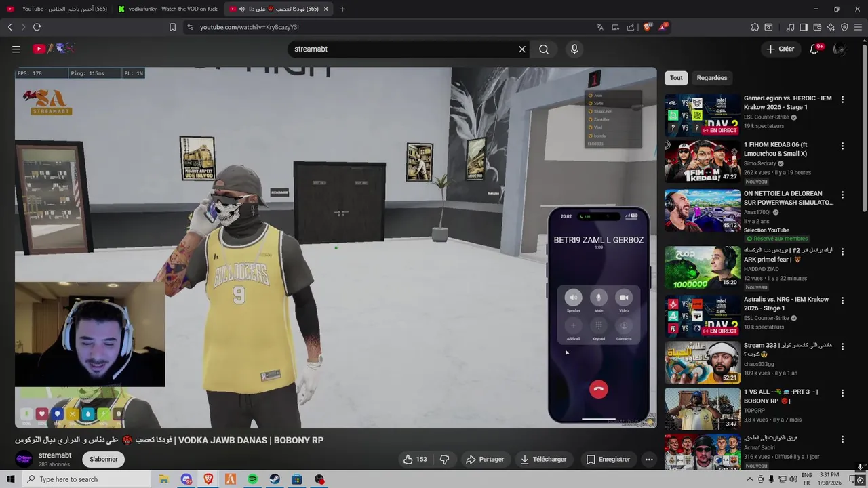The image size is (868, 488).
Task: Open Steam from the taskbar
Action: coord(275,479)
